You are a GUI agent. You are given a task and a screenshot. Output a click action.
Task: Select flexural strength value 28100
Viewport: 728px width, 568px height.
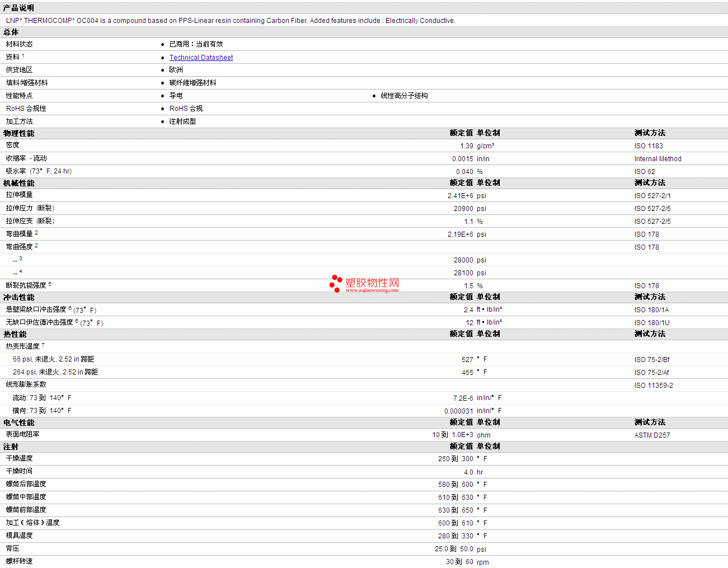[x=463, y=273]
